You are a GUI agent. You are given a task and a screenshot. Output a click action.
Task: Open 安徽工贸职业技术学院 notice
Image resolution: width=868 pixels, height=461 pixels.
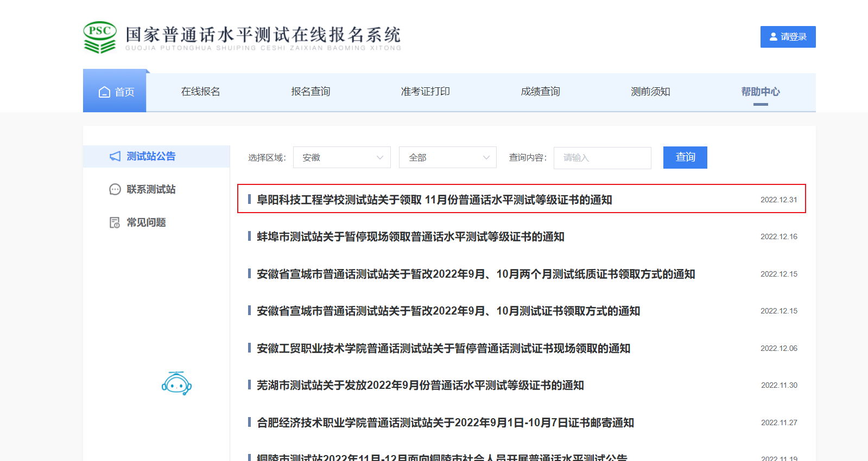point(443,348)
